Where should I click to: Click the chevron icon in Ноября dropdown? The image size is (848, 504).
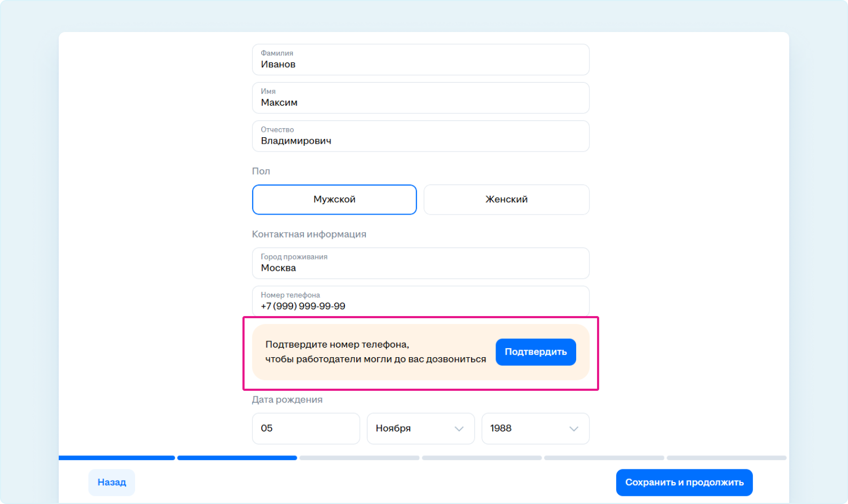(459, 429)
